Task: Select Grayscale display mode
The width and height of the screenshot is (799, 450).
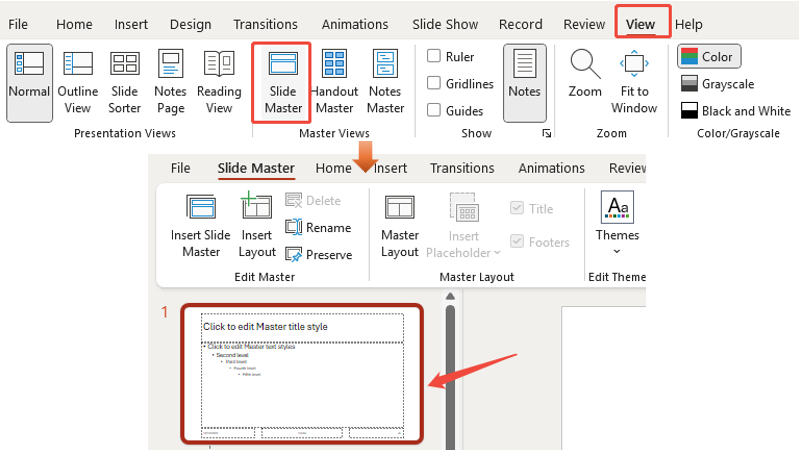Action: pyautogui.click(x=717, y=84)
